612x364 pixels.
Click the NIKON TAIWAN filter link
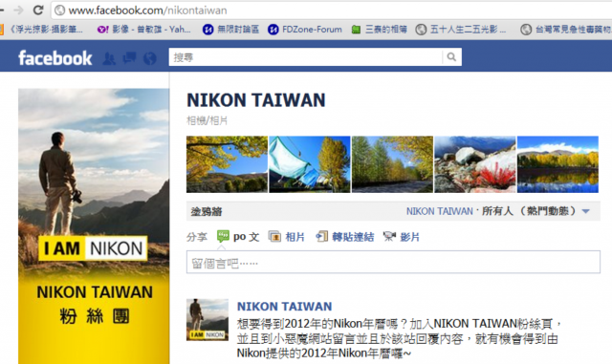[x=440, y=211]
